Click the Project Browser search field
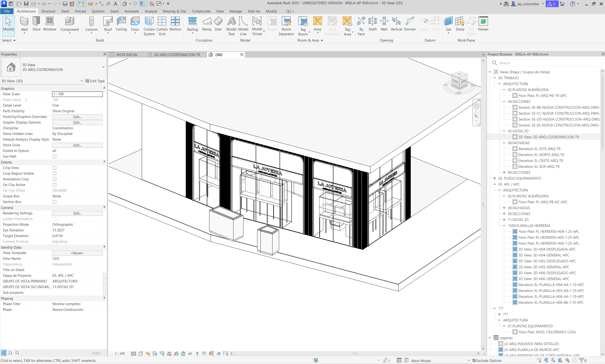The image size is (605, 364). pyautogui.click(x=546, y=63)
